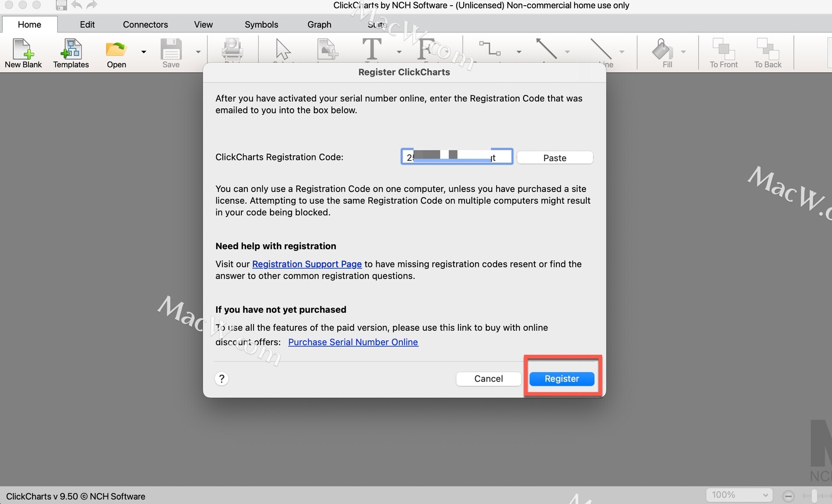Switch to the View tab
832x504 pixels.
tap(203, 24)
